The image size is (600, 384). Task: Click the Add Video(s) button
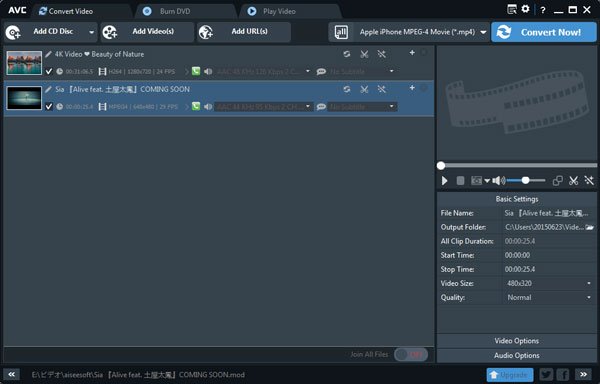(x=147, y=32)
